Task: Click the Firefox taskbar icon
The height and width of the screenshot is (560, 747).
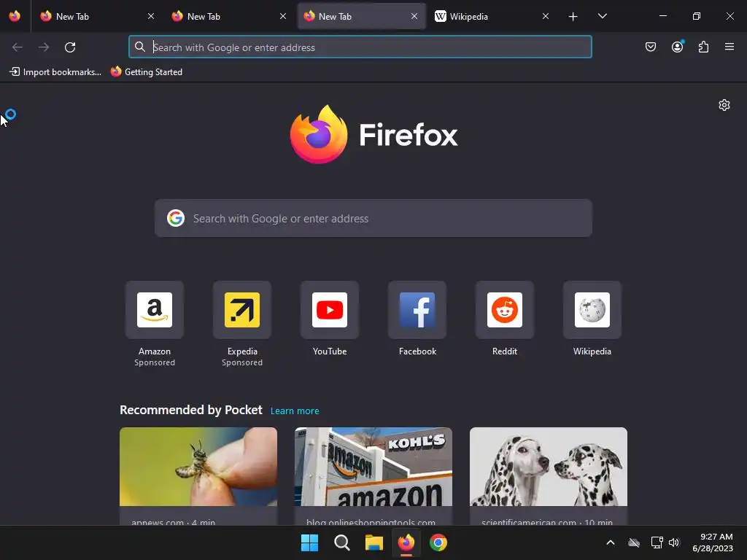Action: [406, 542]
